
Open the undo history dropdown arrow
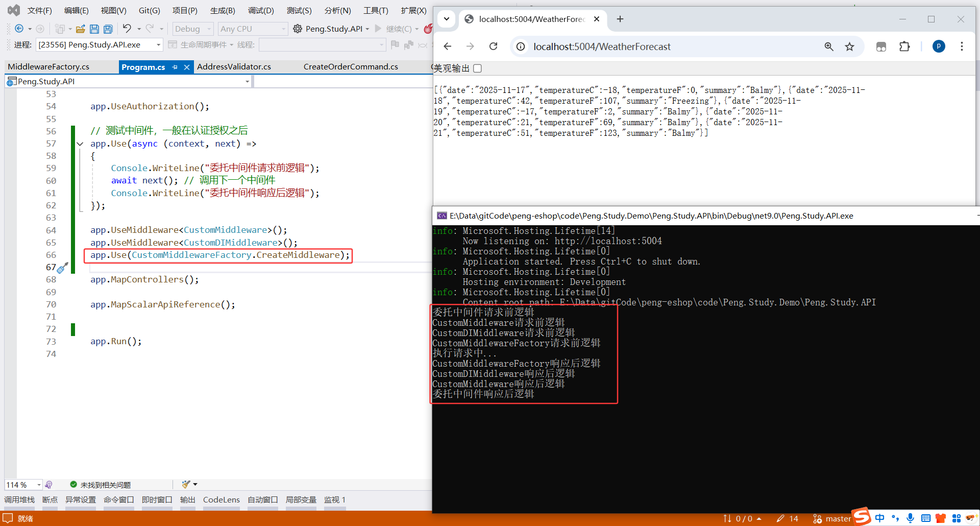(x=139, y=29)
